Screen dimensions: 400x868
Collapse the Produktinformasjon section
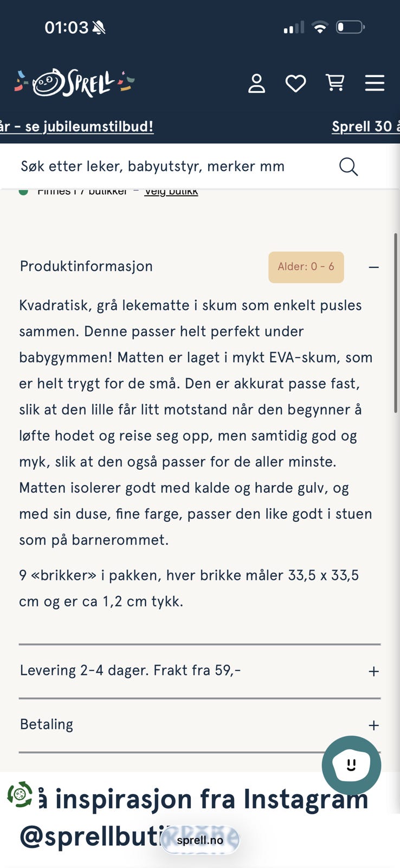click(373, 267)
